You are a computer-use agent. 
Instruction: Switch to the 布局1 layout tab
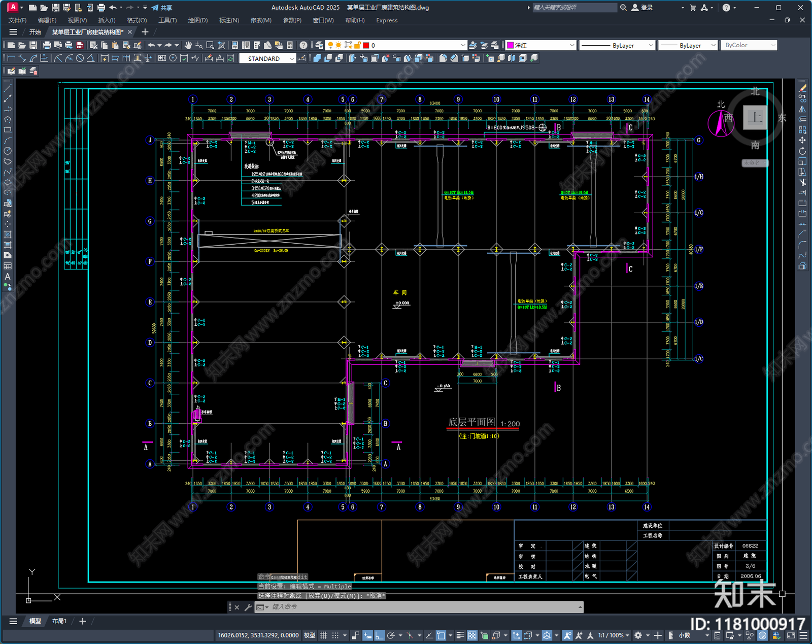click(x=59, y=621)
